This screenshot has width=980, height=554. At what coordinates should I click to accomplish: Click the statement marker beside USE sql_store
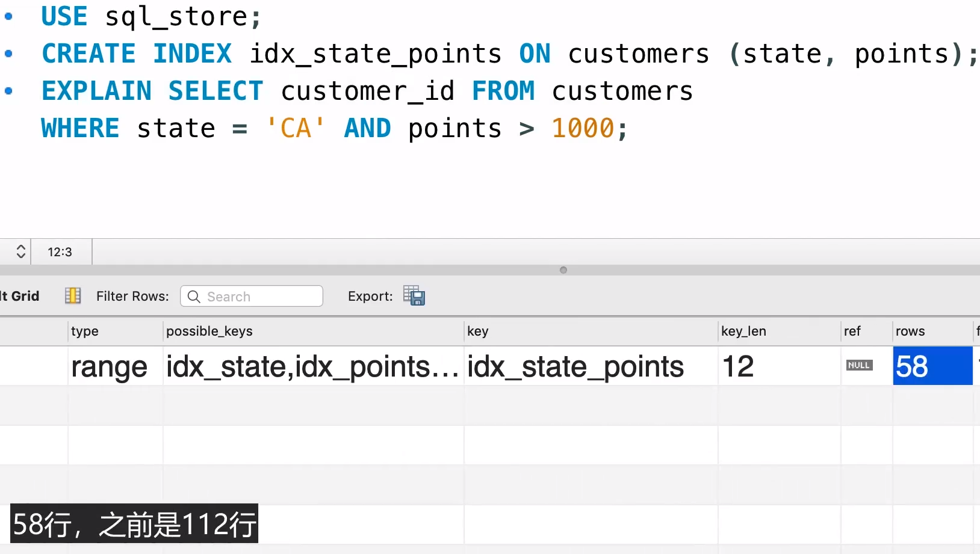[x=8, y=17]
